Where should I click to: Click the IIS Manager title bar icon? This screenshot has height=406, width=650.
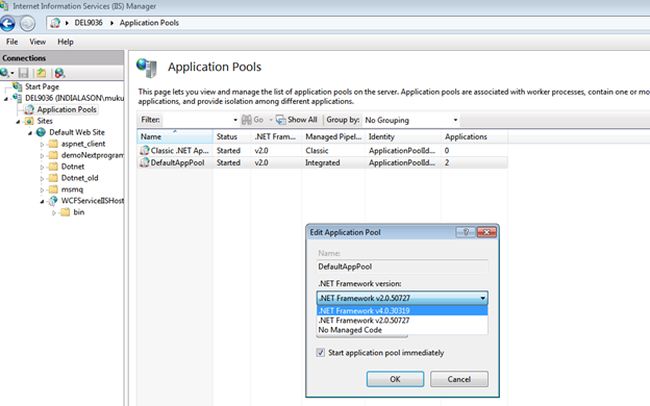4,6
